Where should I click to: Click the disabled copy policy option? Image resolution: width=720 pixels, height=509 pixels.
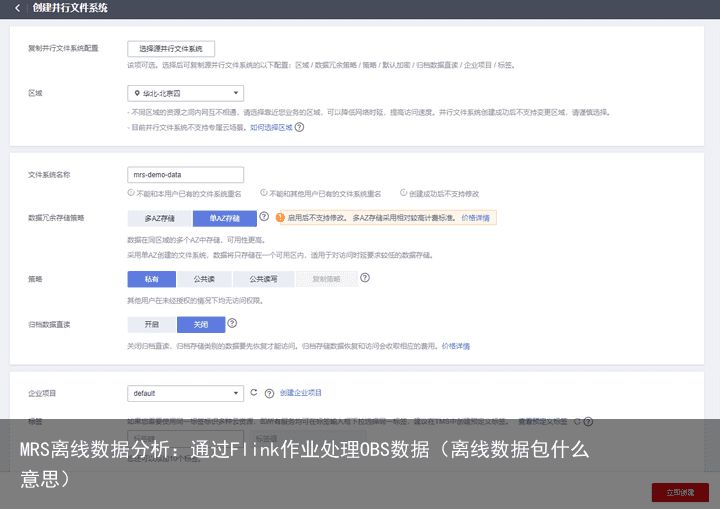click(326, 279)
